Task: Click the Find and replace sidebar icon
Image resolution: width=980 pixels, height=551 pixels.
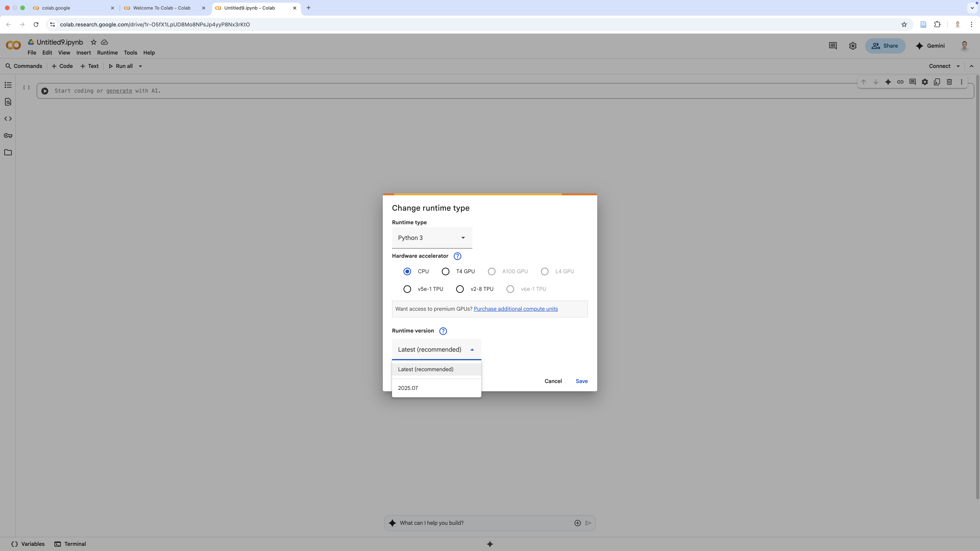Action: coord(8,102)
